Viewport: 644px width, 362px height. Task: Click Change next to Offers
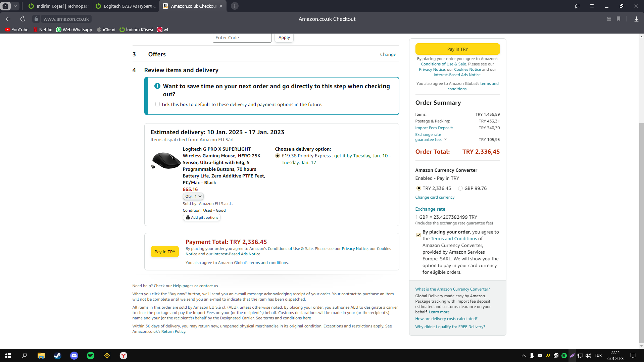[388, 54]
